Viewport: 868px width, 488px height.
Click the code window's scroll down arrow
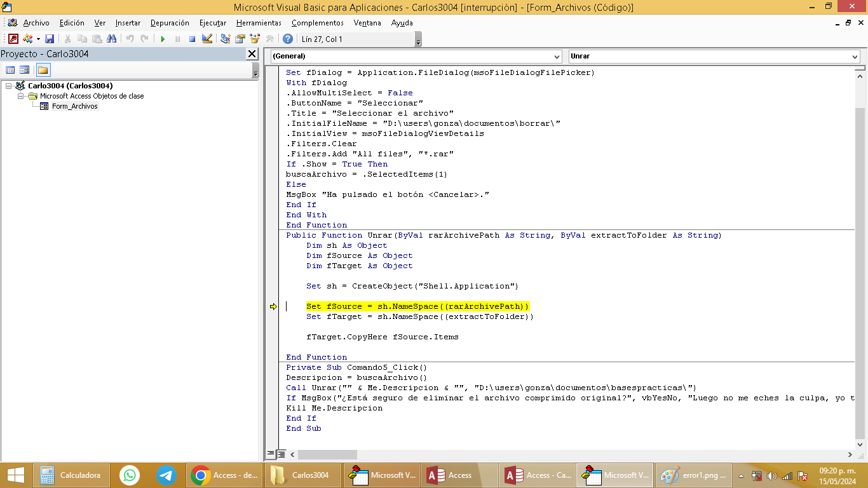(860, 444)
